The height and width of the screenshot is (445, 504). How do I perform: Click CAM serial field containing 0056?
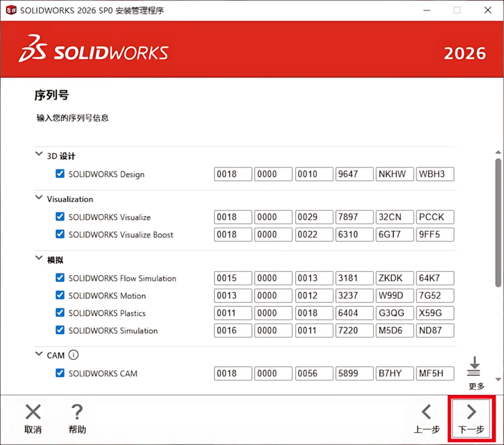coord(314,373)
